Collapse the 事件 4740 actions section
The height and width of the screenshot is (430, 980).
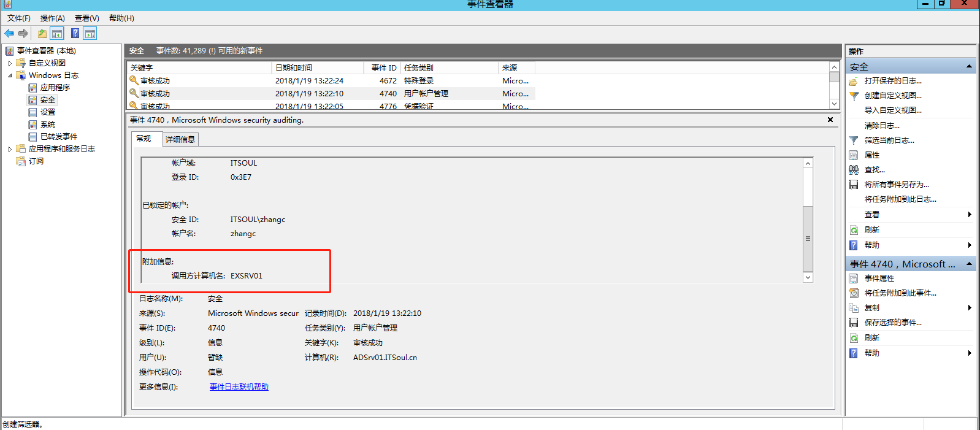click(969, 264)
